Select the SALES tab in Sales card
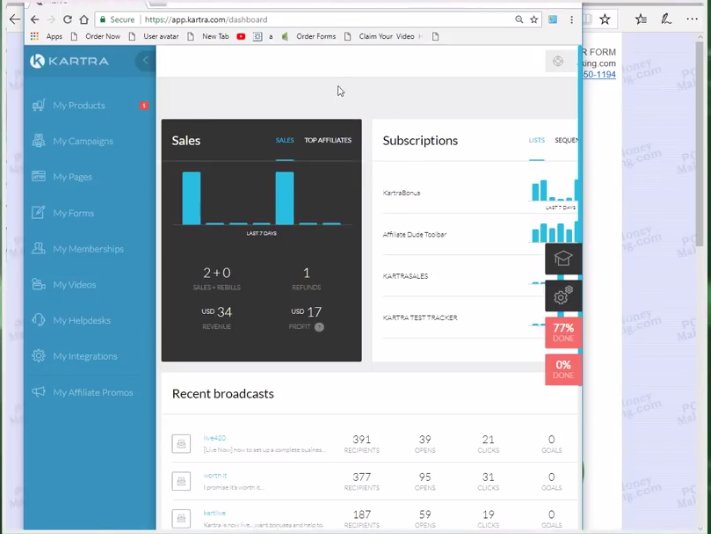Screen dimensions: 711x534 (285, 140)
